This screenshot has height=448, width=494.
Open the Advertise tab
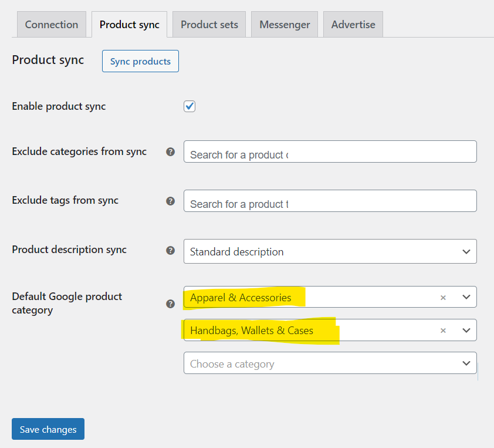(353, 25)
